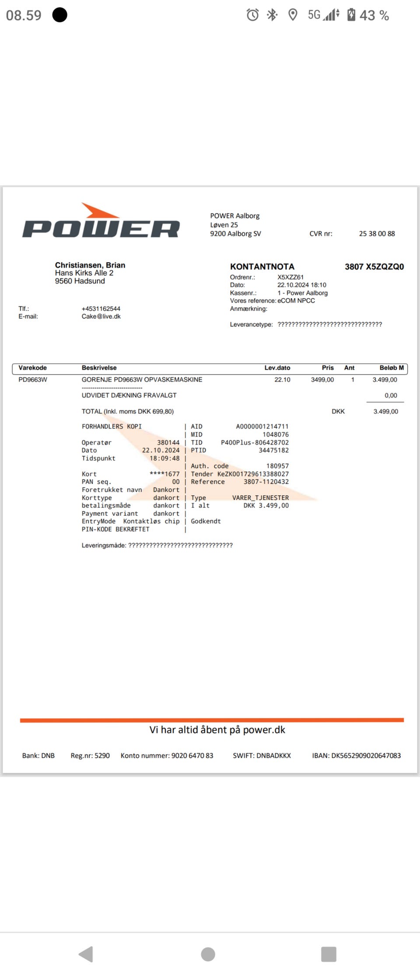
Task: Select FORHANDLERS KOPI text
Action: coord(112,427)
